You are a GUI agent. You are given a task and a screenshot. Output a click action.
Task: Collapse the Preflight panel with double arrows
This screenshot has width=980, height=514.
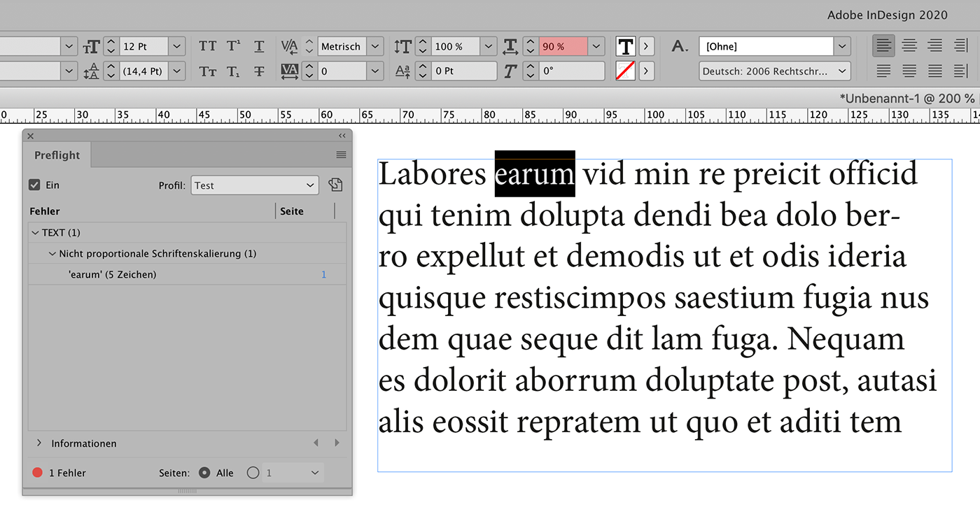(x=342, y=136)
